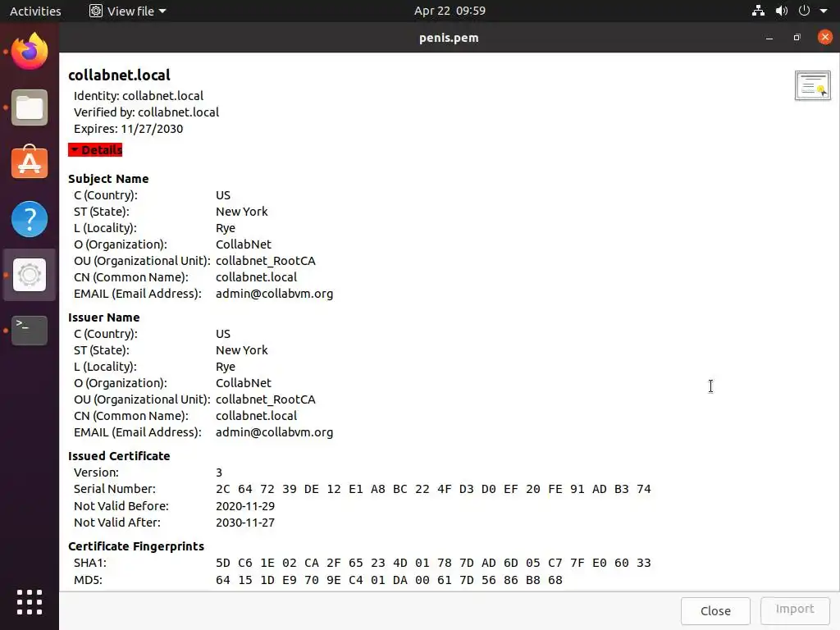Click Issuer Name organizational unit collabnet_RootCA

pyautogui.click(x=266, y=399)
